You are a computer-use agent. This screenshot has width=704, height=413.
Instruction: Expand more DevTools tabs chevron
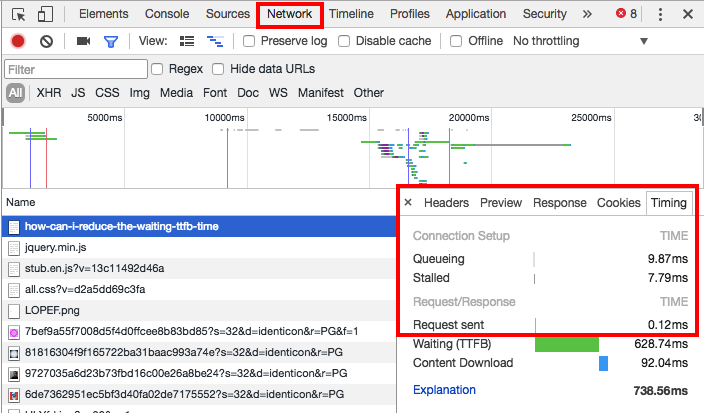click(x=587, y=14)
